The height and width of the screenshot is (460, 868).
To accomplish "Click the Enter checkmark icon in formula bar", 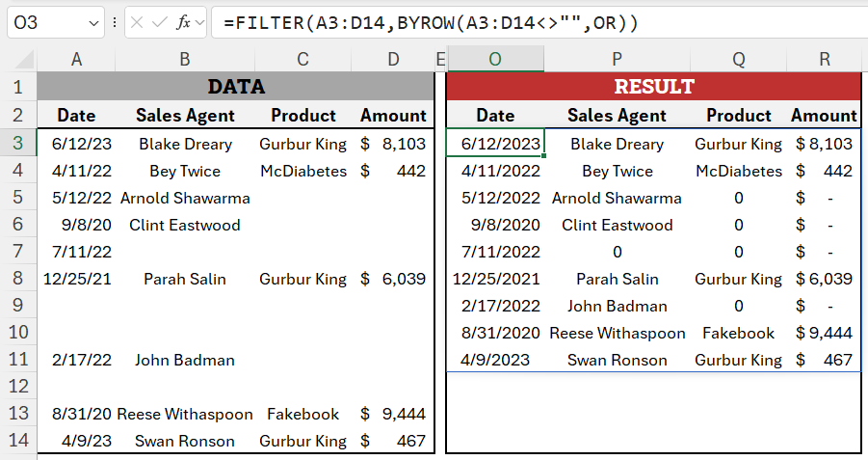I will [x=159, y=23].
